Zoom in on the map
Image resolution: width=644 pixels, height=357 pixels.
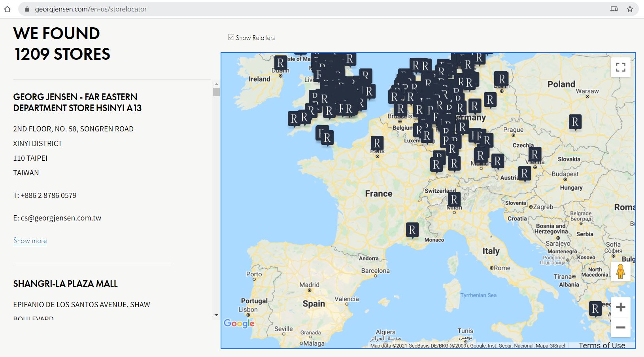(620, 307)
